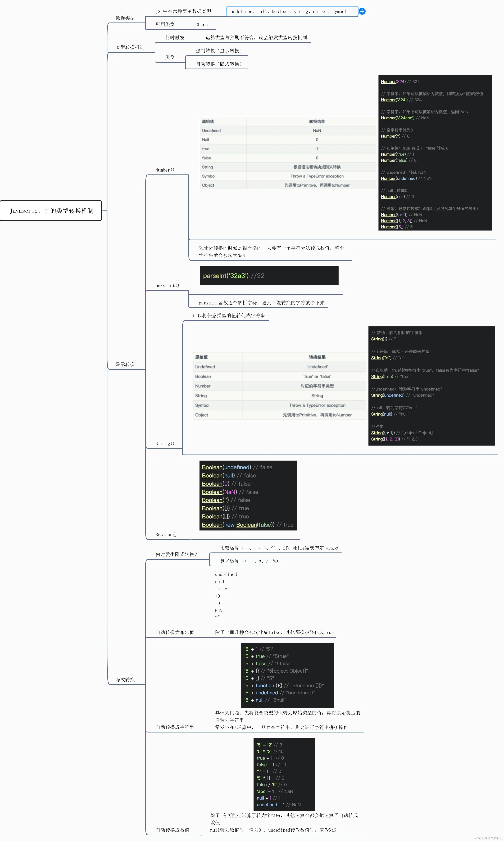Select the '隐式转换' branch node
Viewport: 504px width, 841px height.
pos(125,680)
